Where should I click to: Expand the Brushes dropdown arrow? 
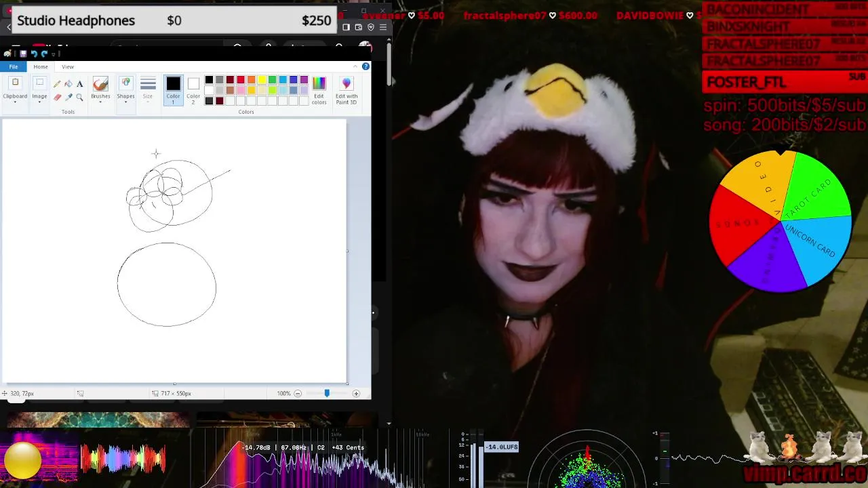100,102
